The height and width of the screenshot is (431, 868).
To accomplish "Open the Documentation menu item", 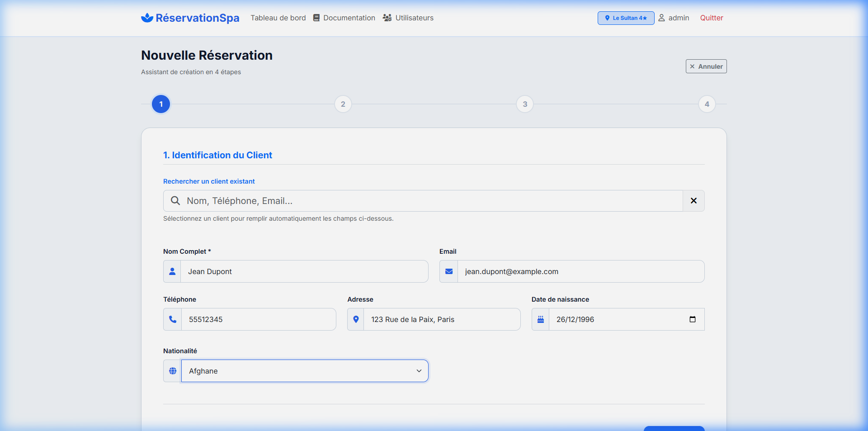I will pyautogui.click(x=344, y=18).
